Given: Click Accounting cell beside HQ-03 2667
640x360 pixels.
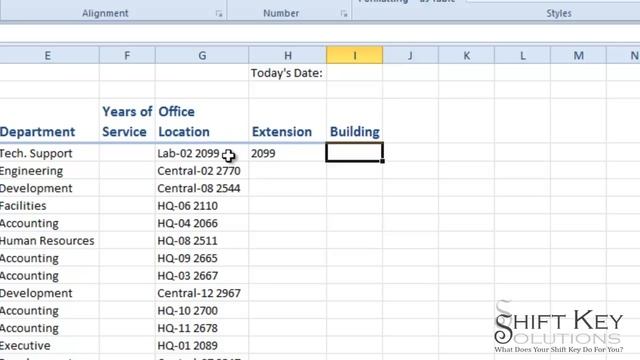Looking at the screenshot, I should (x=49, y=276).
